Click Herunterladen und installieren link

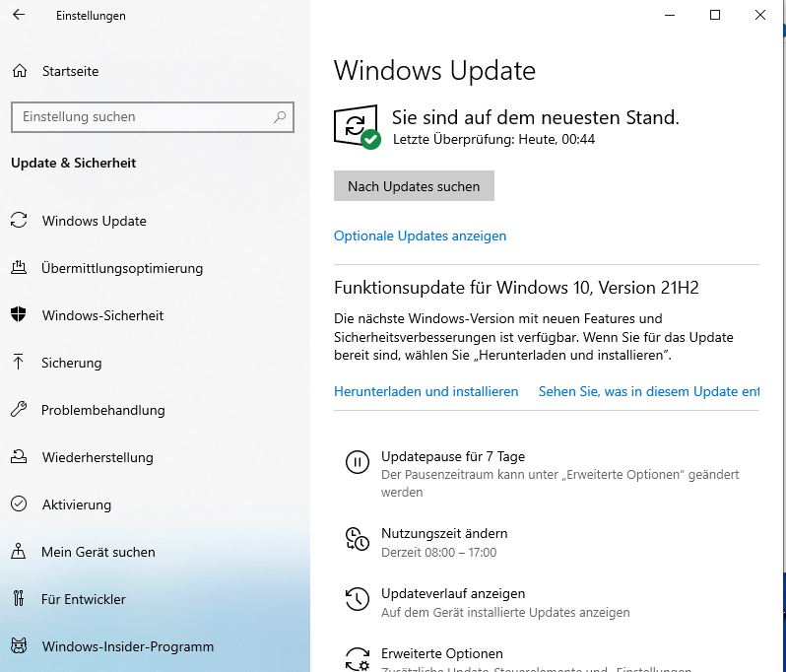point(426,391)
